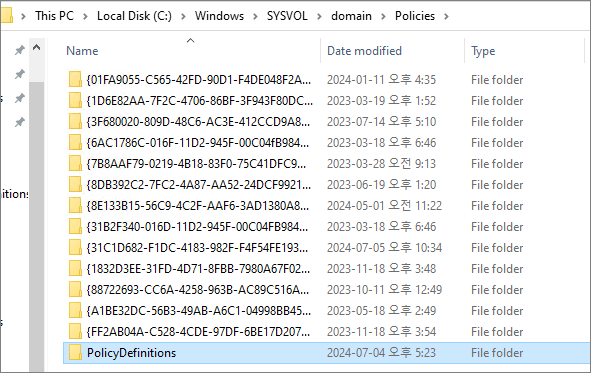This screenshot has height=373, width=591.
Task: Select folder {31C1D682-F1DC-4183-982F-F4F54FE193...
Action: [x=197, y=248]
